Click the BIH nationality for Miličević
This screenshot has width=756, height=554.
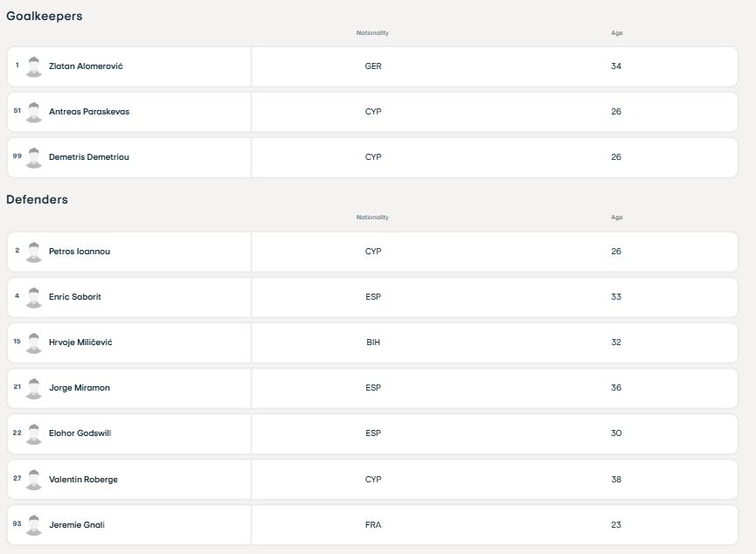point(373,343)
